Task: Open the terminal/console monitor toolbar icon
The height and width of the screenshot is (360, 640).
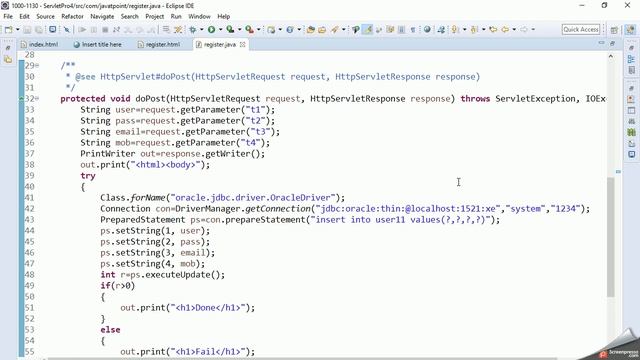Action: 53,29
